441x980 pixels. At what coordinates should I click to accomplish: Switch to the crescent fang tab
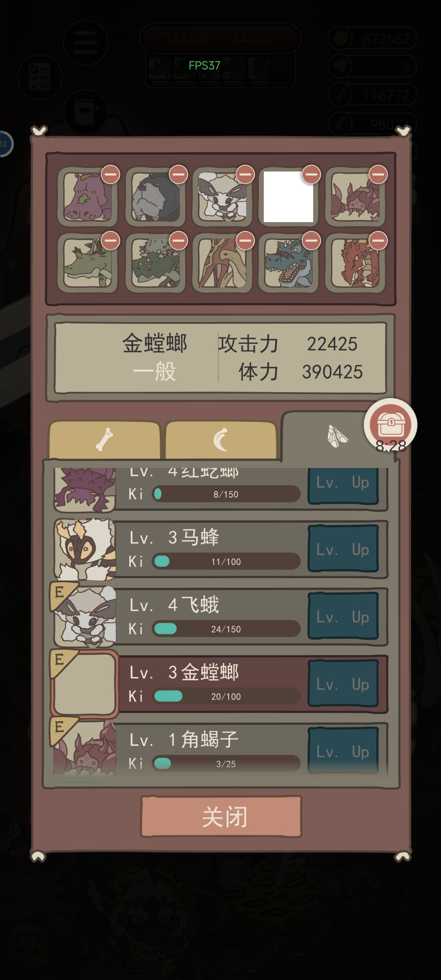[221, 440]
